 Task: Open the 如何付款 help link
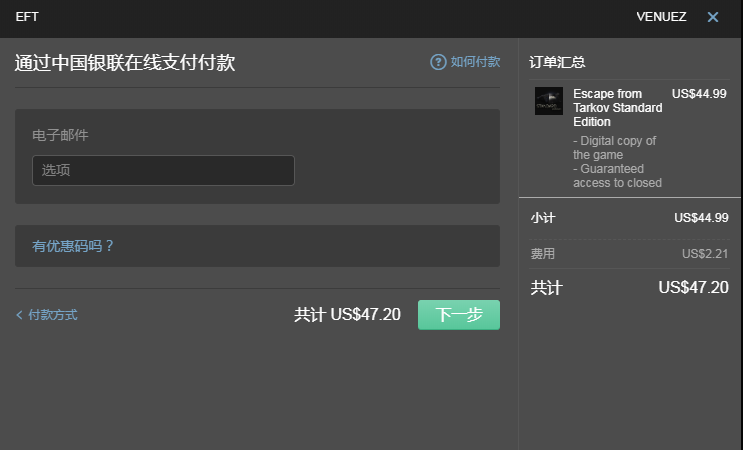pos(475,62)
